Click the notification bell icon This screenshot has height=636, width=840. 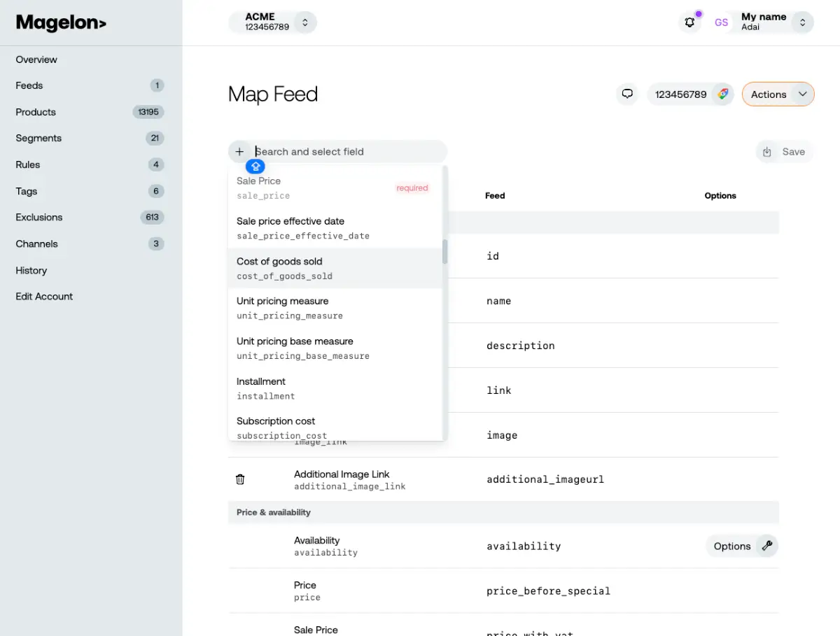point(690,22)
